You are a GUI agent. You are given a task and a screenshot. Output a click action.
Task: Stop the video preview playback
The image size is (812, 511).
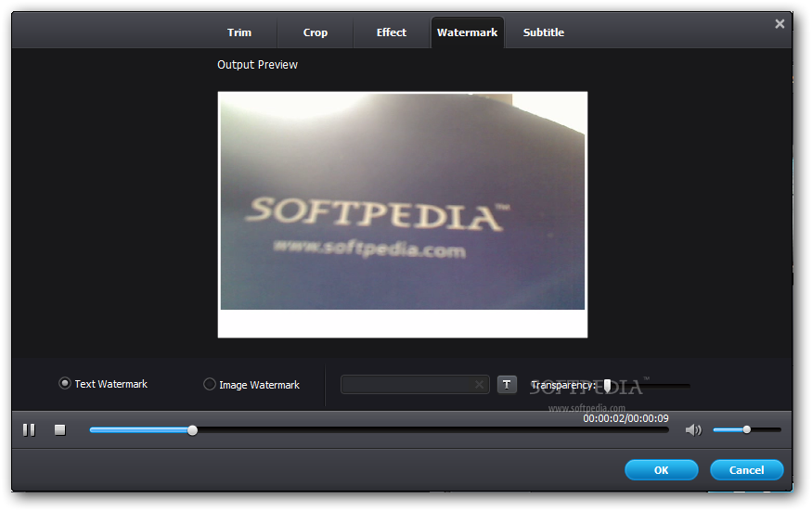60,429
